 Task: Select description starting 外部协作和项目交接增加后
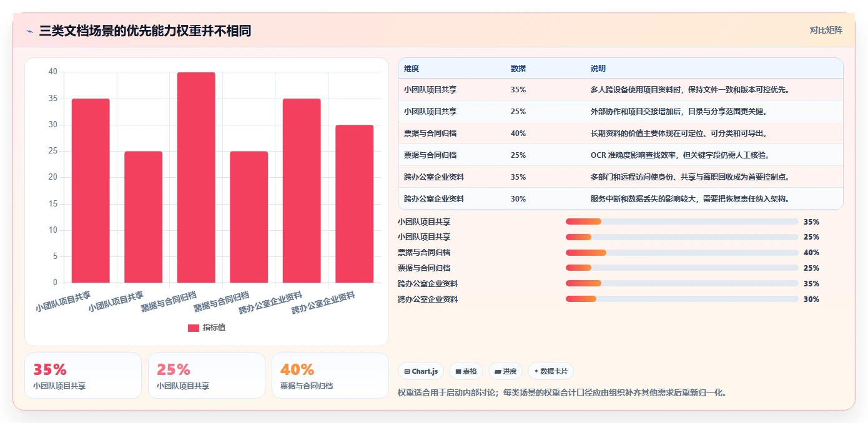(x=679, y=112)
